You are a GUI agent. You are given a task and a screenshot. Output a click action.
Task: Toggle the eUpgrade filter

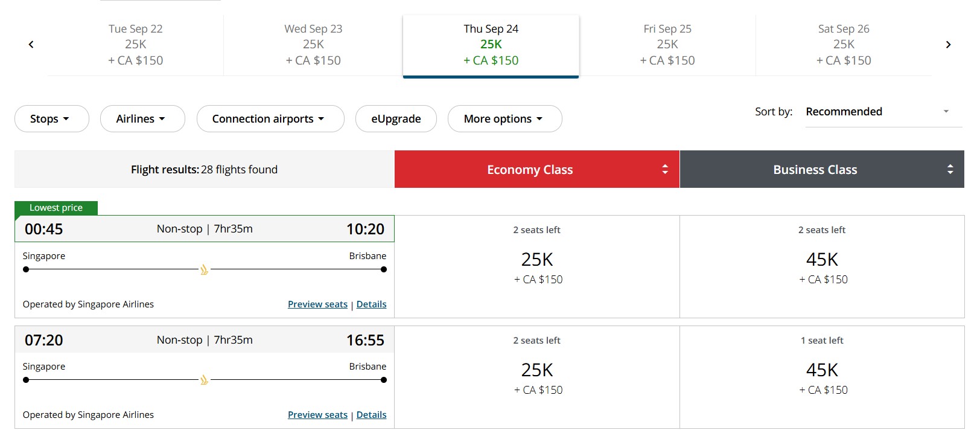(396, 119)
